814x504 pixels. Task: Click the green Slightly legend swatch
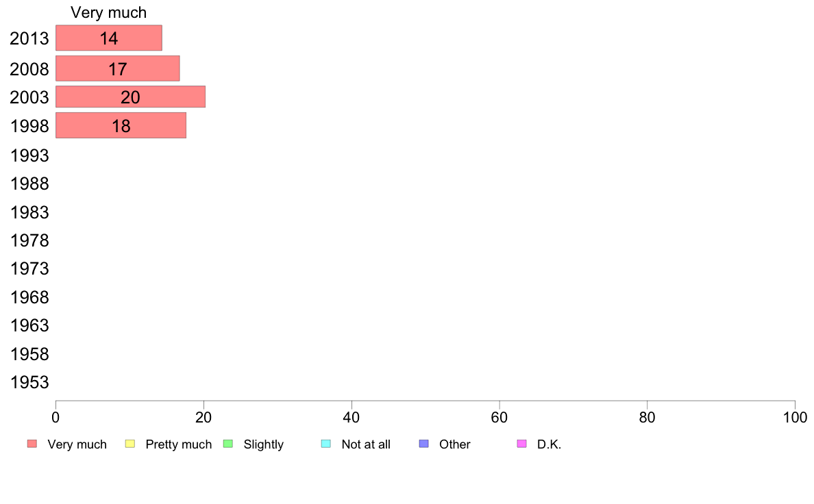pyautogui.click(x=228, y=444)
